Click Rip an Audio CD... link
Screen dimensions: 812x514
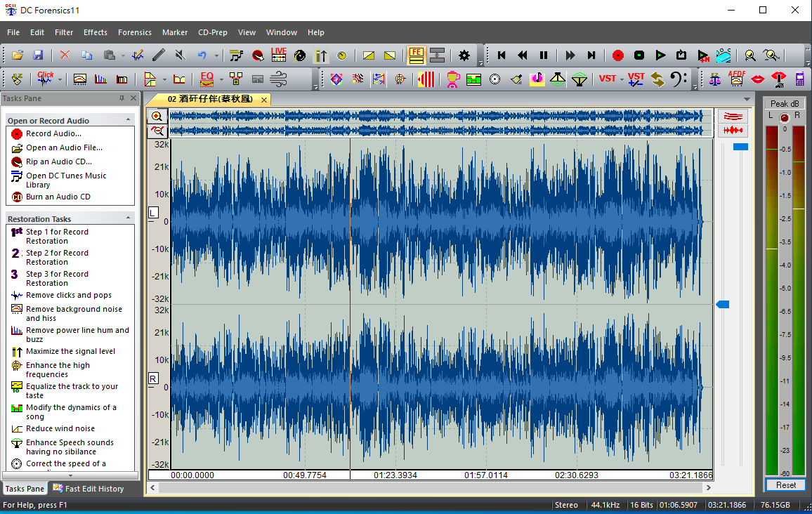(x=58, y=162)
